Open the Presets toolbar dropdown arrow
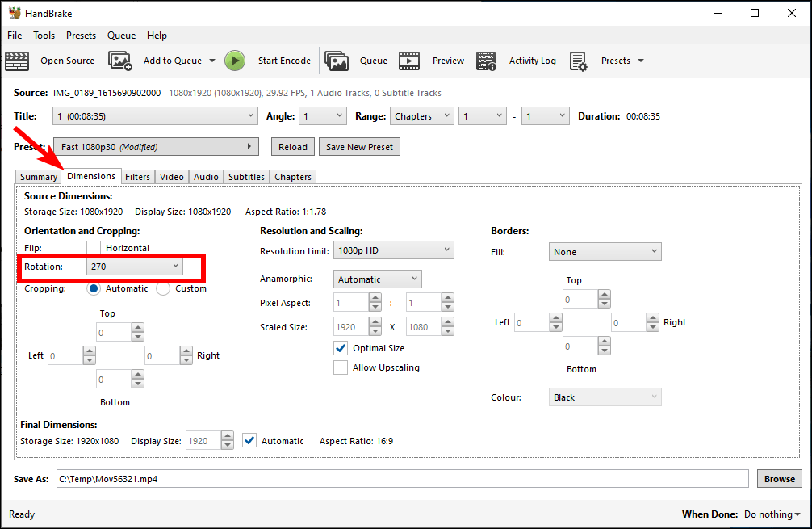Screen dimensions: 812x529 (x=641, y=61)
